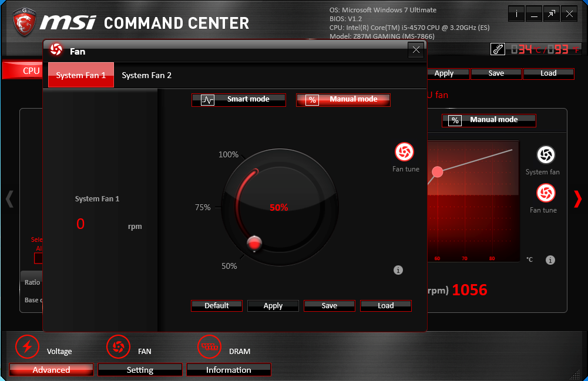Click the 100% mark on the fan dial
This screenshot has height=381, width=588.
click(229, 154)
